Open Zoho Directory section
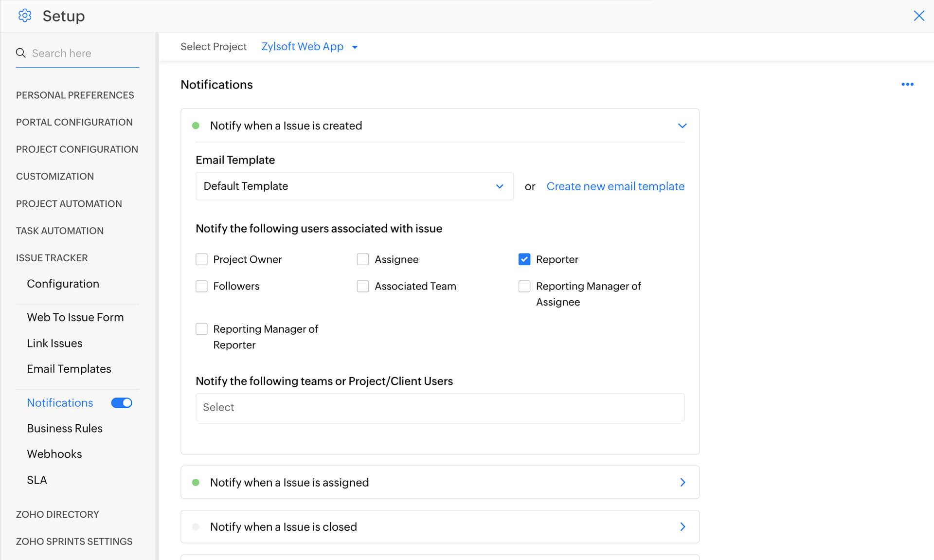The image size is (934, 560). pos(57,514)
